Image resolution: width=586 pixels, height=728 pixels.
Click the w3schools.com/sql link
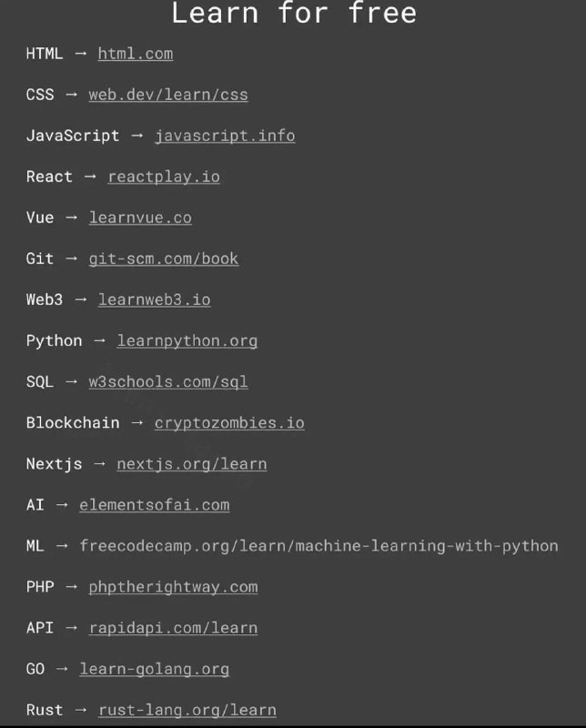coord(168,382)
